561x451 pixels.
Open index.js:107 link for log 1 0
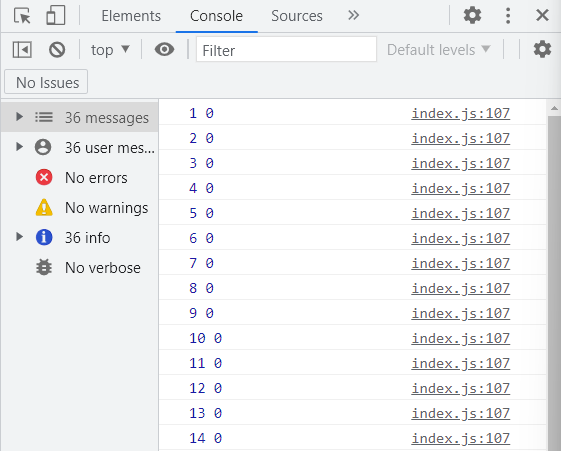[x=460, y=113]
